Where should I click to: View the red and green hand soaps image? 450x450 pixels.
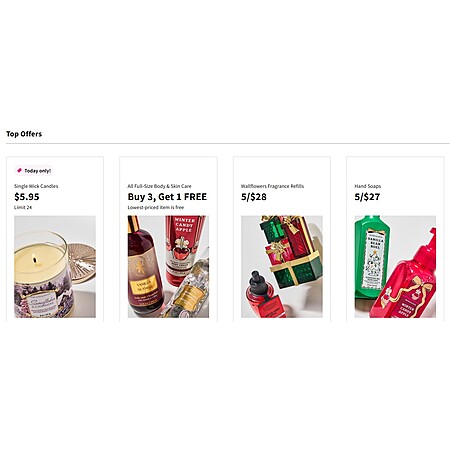click(x=395, y=267)
